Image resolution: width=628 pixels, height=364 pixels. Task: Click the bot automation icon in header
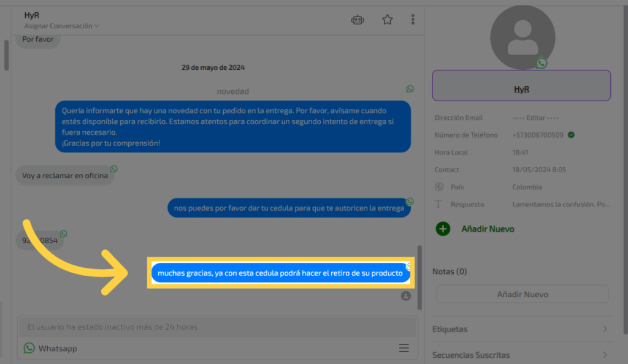[358, 20]
